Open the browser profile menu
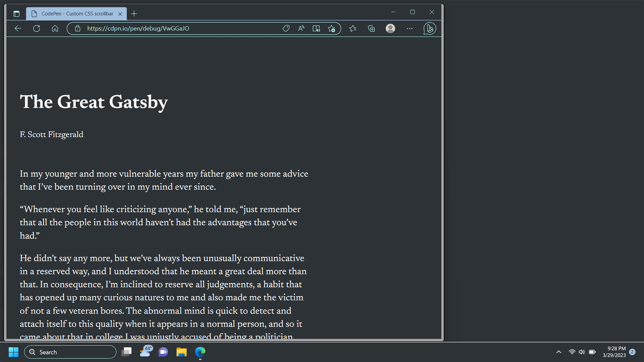Image resolution: width=644 pixels, height=362 pixels. [390, 28]
